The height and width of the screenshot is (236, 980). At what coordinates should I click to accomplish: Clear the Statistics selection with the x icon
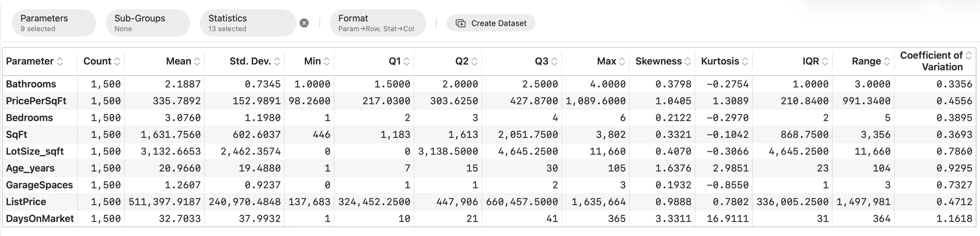click(x=304, y=23)
